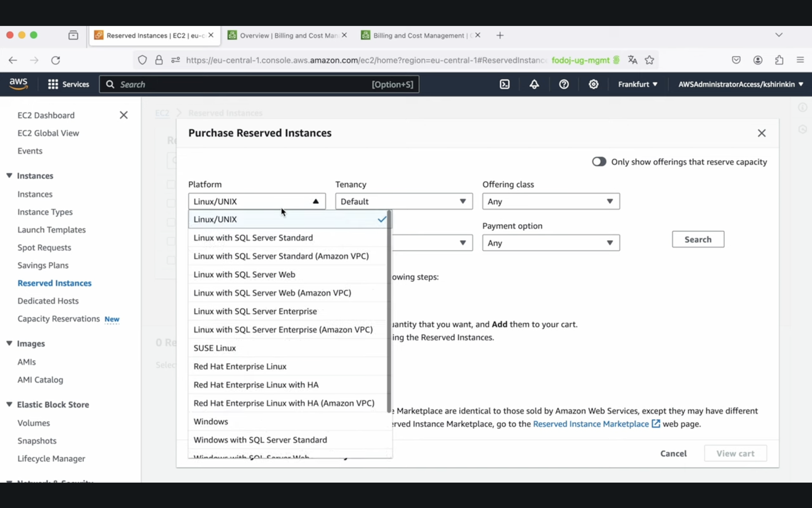Open the Services grid menu
Screen dimensions: 812x508
[68, 84]
